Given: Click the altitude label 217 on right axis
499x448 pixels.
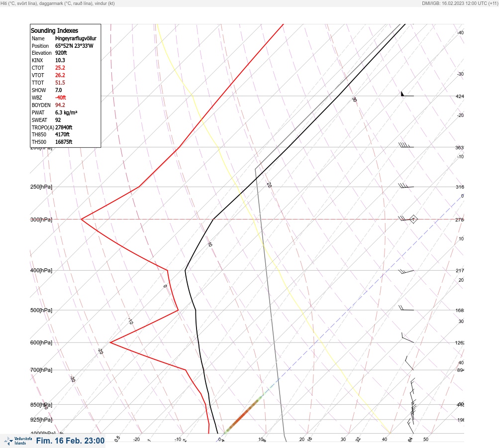Looking at the screenshot, I should (460, 270).
